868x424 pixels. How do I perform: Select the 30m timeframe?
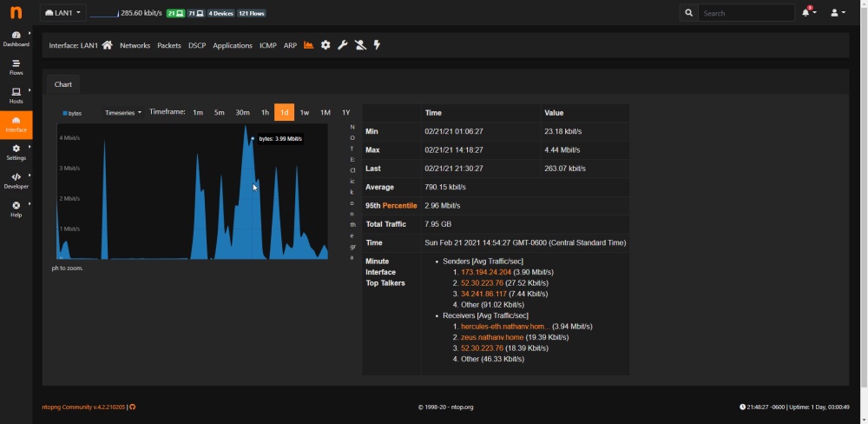click(242, 112)
